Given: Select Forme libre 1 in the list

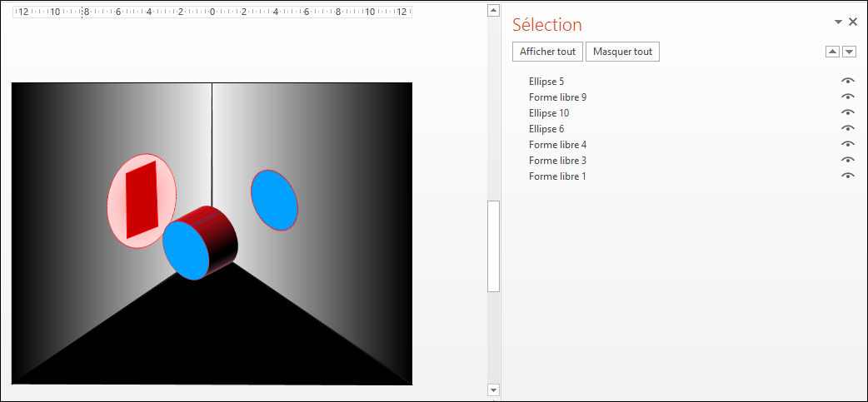Looking at the screenshot, I should click(557, 176).
